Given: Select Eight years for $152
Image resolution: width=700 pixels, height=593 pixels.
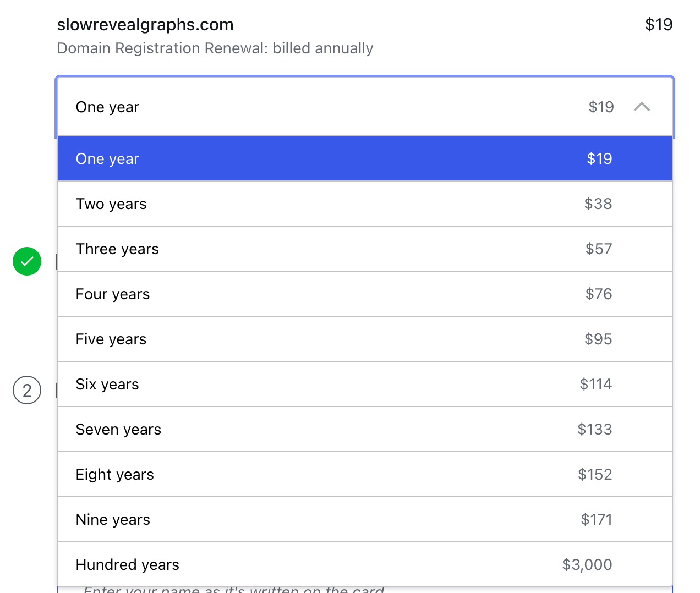Looking at the screenshot, I should [x=364, y=475].
